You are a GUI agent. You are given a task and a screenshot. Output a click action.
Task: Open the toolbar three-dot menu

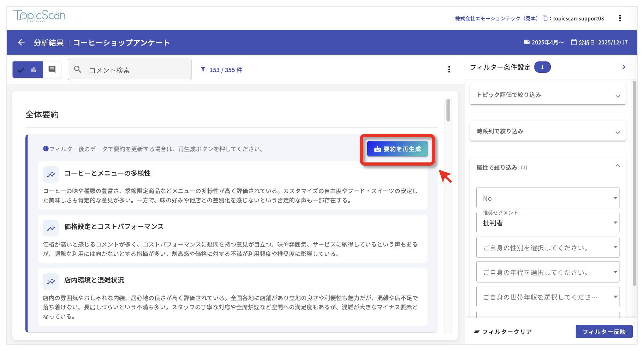(x=449, y=70)
